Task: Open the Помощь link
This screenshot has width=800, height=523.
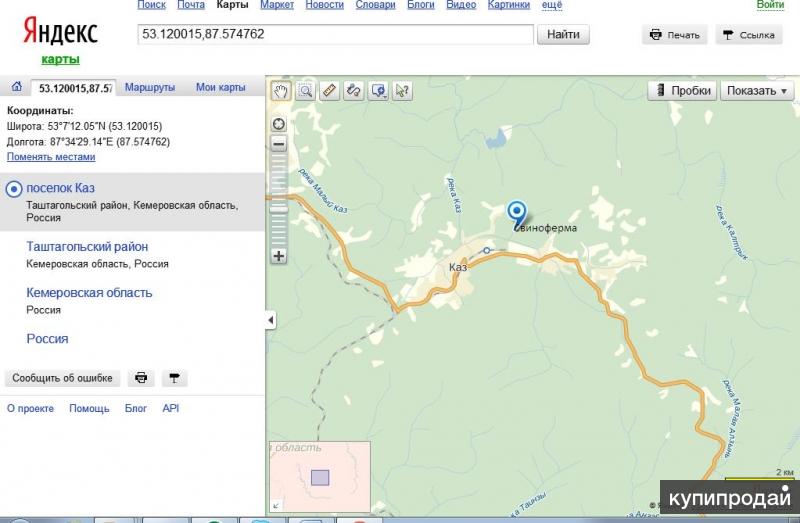Action: (x=89, y=408)
